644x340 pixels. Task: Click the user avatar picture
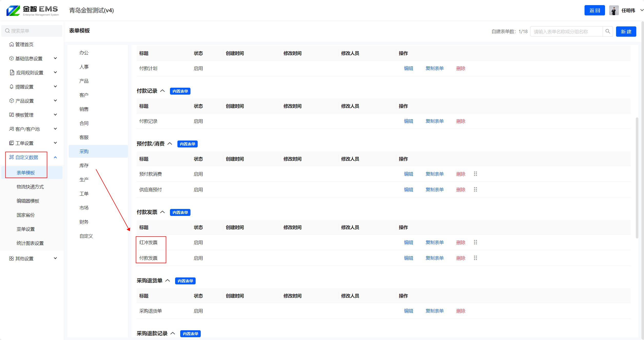614,11
